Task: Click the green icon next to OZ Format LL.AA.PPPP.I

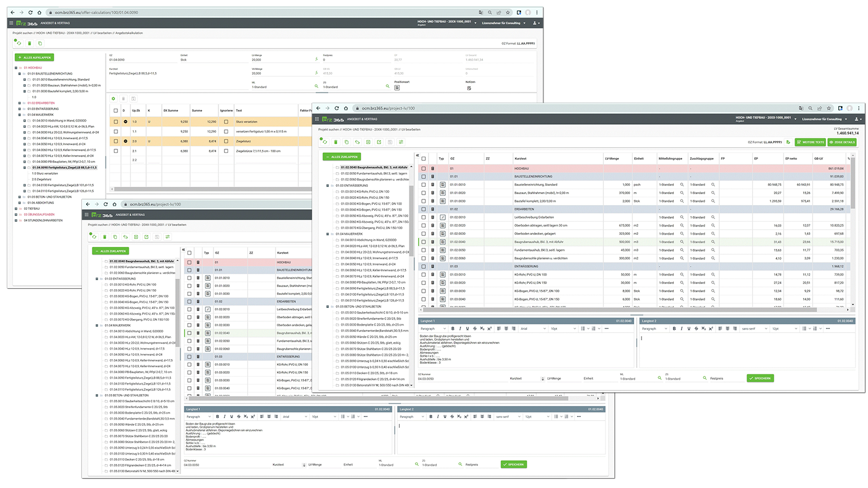Action: (788, 142)
